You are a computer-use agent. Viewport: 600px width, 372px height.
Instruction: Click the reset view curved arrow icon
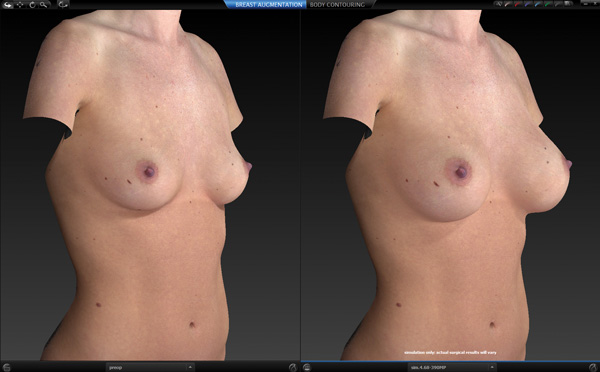click(63, 5)
